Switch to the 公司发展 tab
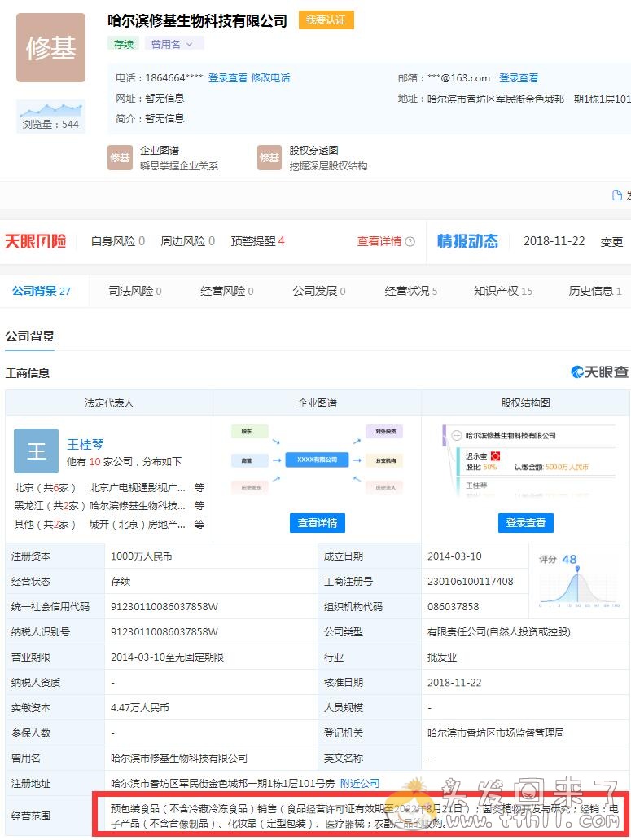The image size is (631, 840). tap(319, 291)
